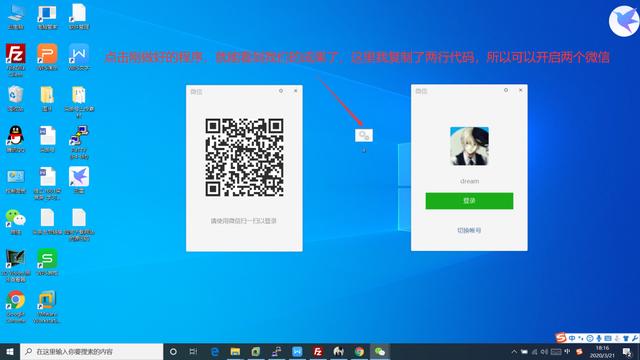Click the Sogou S logo on IME toolbar

[x=561, y=338]
